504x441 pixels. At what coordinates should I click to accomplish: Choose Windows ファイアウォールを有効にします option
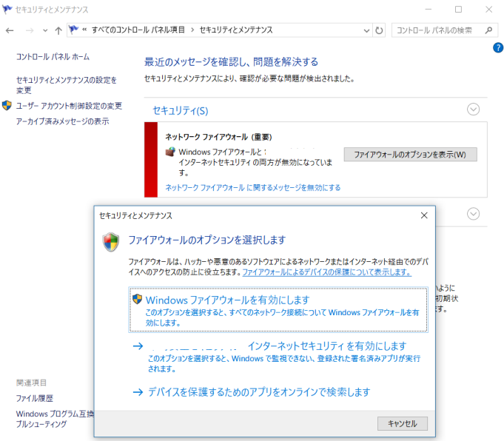pos(278,309)
